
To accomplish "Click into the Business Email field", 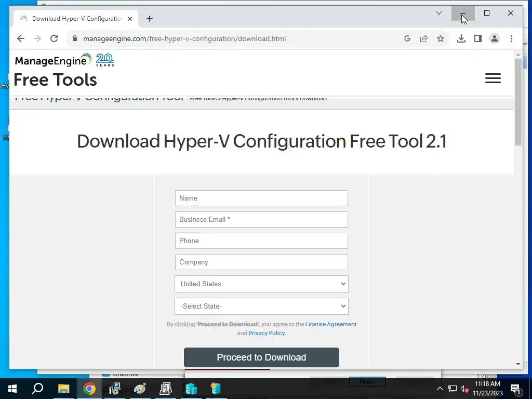I will click(x=261, y=220).
